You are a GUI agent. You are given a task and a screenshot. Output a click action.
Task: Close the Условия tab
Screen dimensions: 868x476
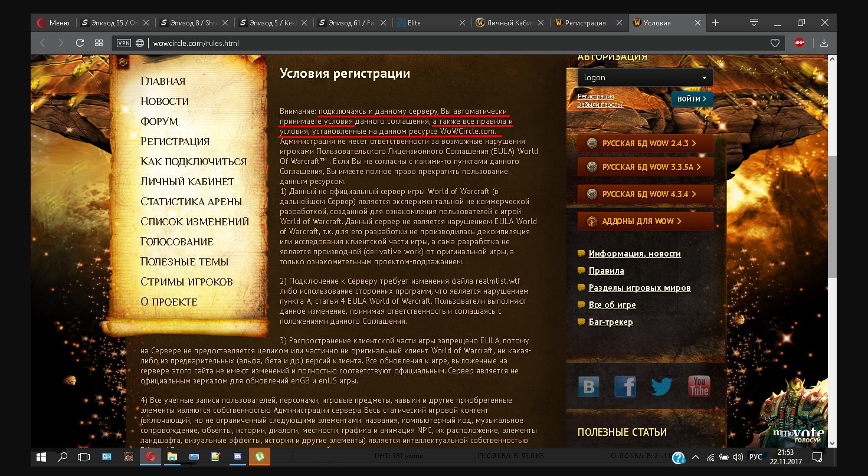698,23
